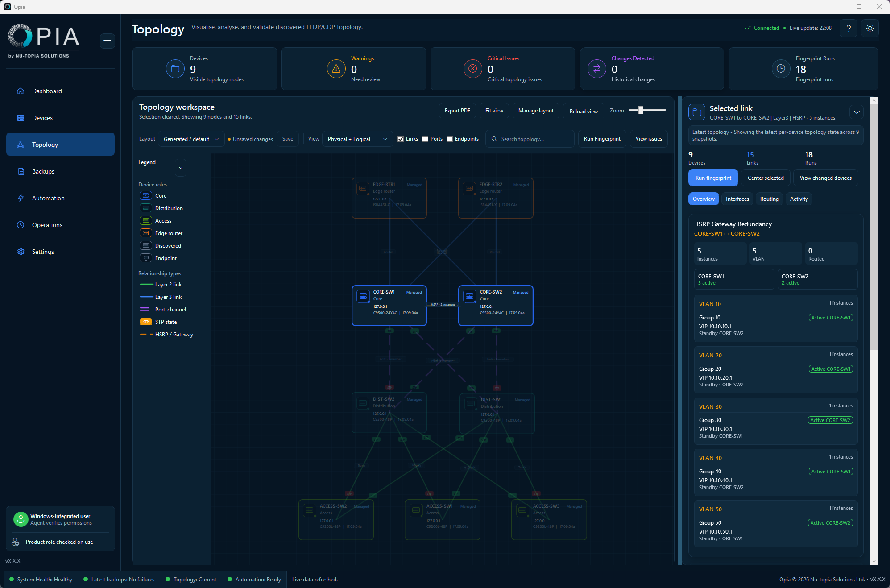Viewport: 890px width, 588px height.
Task: Open the Devices sidebar item
Action: tap(60, 118)
